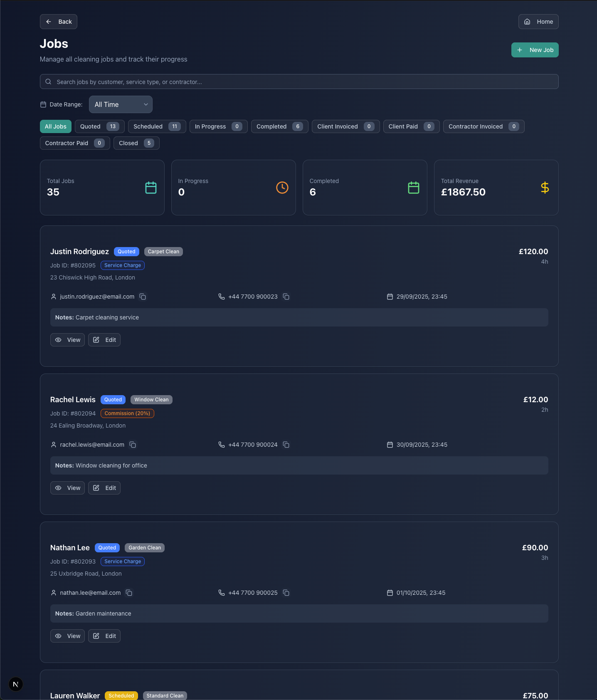Viewport: 597px width, 700px height.
Task: Click the Lauren Walker job name
Action: 75,695
